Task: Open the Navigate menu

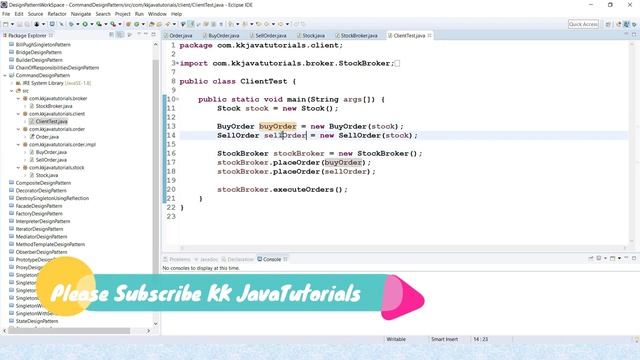Action: (x=81, y=14)
